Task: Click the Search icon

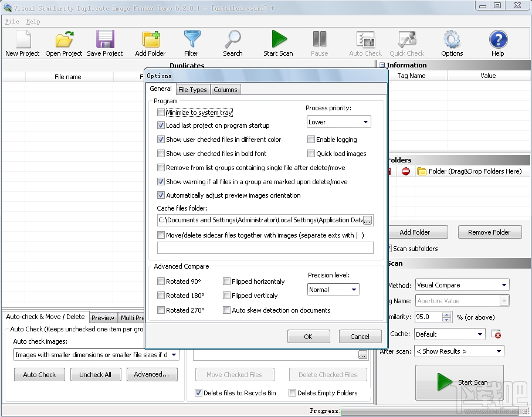Action: (232, 43)
